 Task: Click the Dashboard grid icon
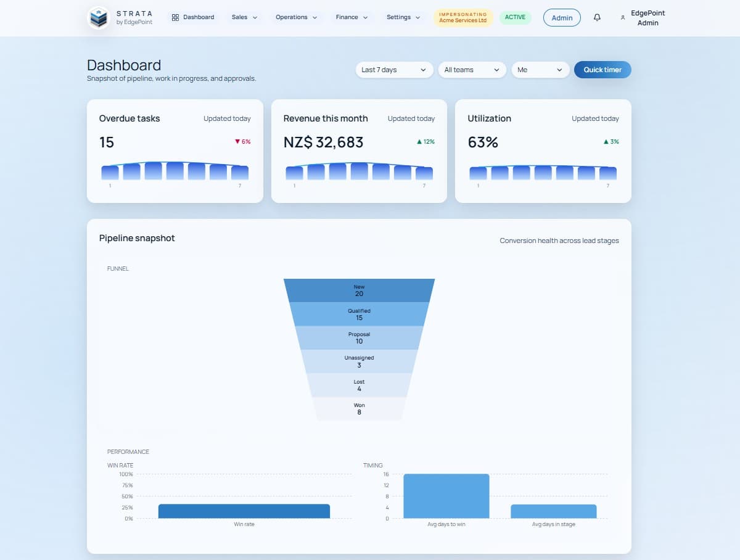175,17
